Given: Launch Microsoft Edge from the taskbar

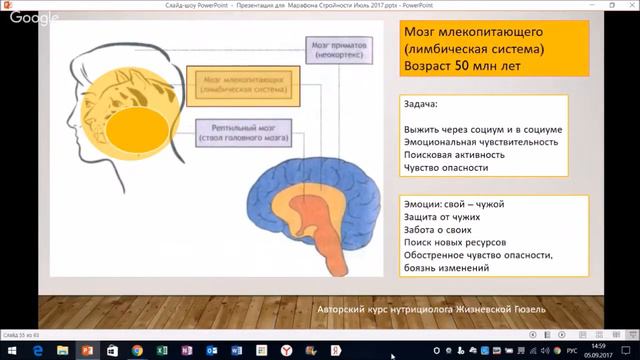Looking at the screenshot, I should 38,351.
